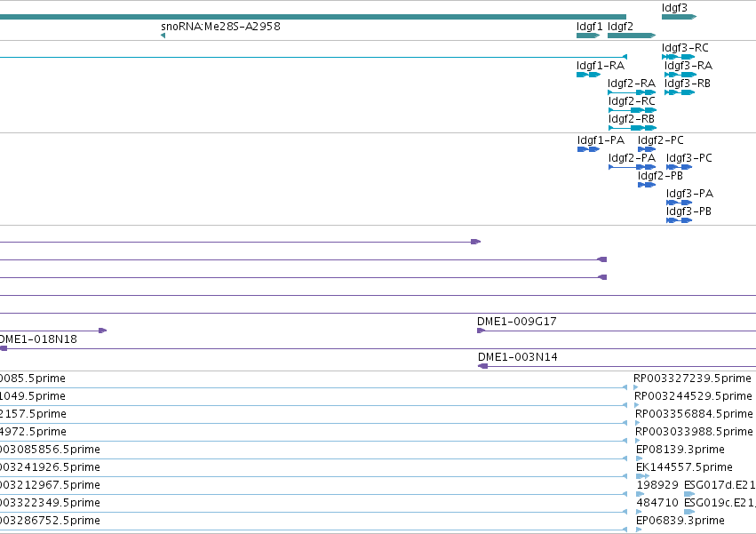Click the RP003327239.5prime label

pos(692,379)
